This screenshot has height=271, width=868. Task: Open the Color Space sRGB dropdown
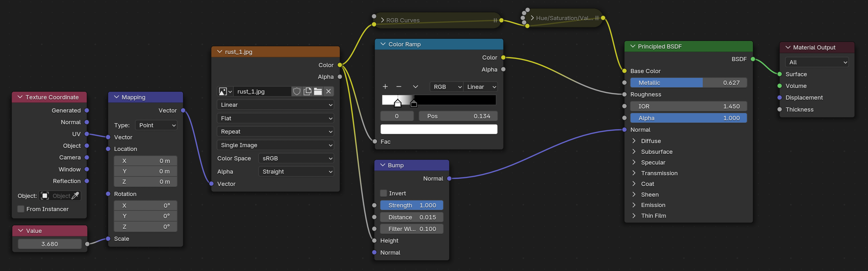pos(296,158)
